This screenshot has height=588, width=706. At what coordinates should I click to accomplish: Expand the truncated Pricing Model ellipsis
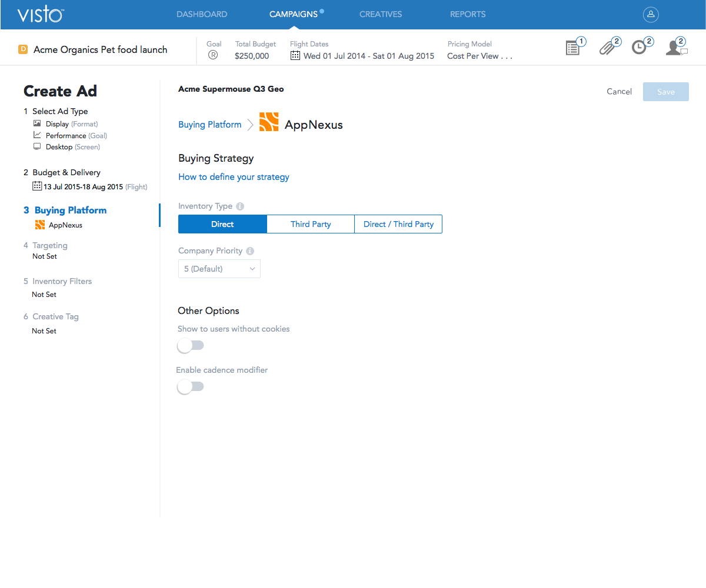[506, 56]
